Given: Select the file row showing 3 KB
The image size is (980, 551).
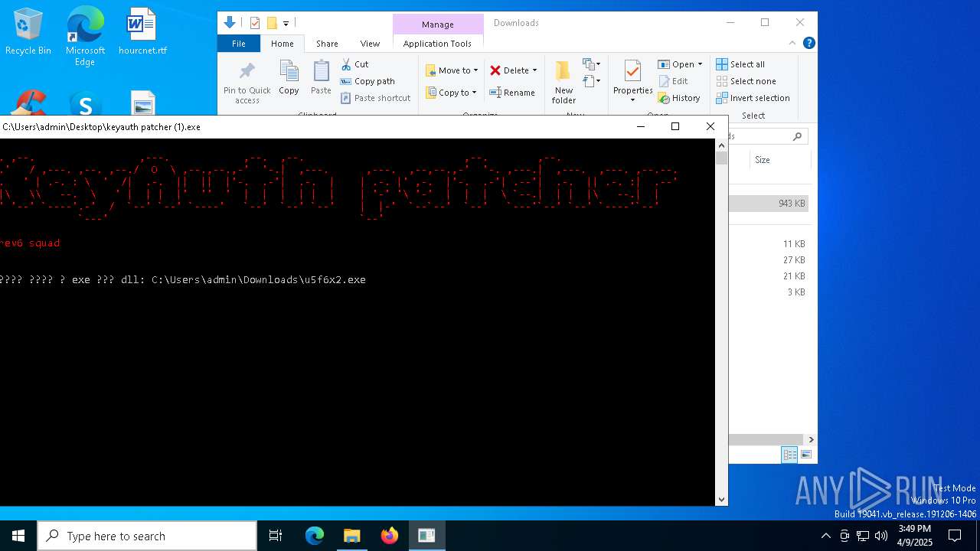Looking at the screenshot, I should (768, 292).
